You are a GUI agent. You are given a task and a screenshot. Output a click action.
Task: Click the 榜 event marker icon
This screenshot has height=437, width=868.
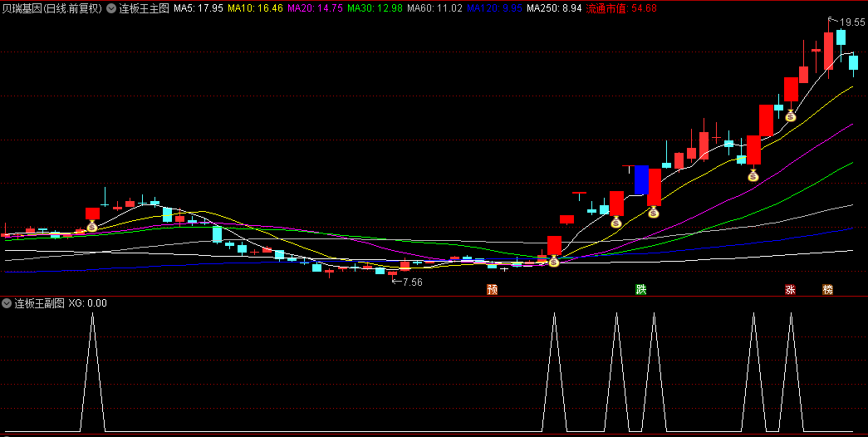point(827,290)
